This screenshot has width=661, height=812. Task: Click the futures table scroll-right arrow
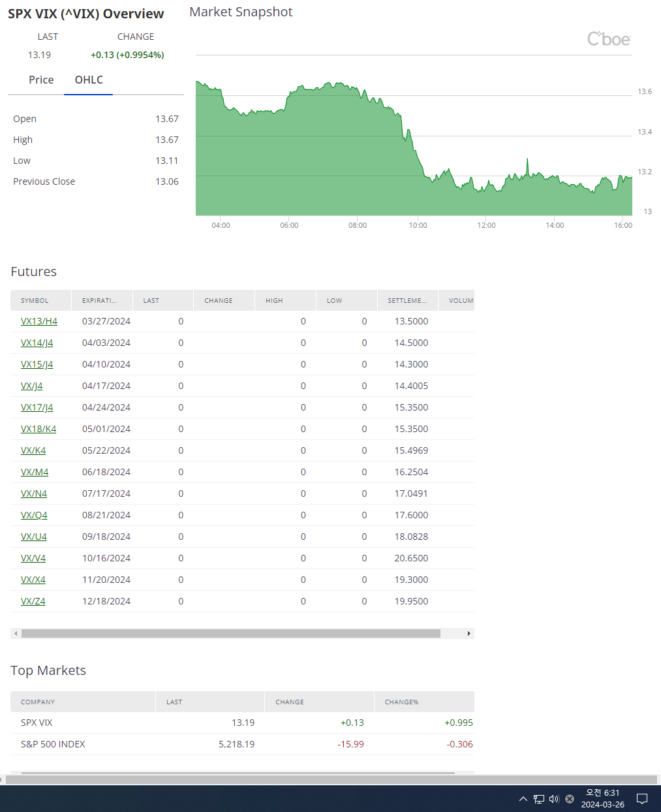point(469,633)
